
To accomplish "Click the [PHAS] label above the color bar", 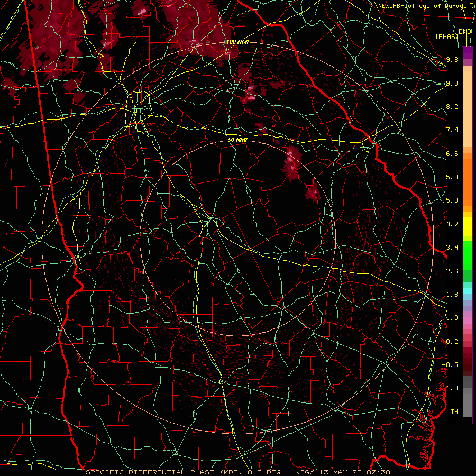I will pos(447,36).
